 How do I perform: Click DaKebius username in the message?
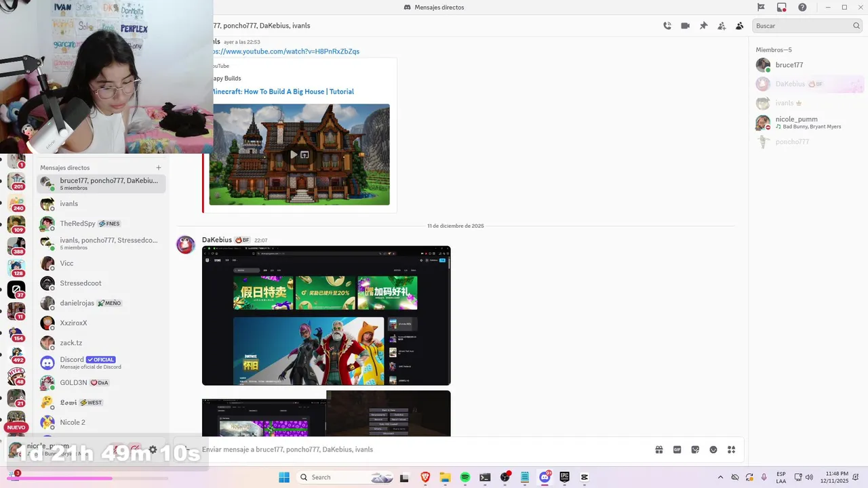coord(217,240)
